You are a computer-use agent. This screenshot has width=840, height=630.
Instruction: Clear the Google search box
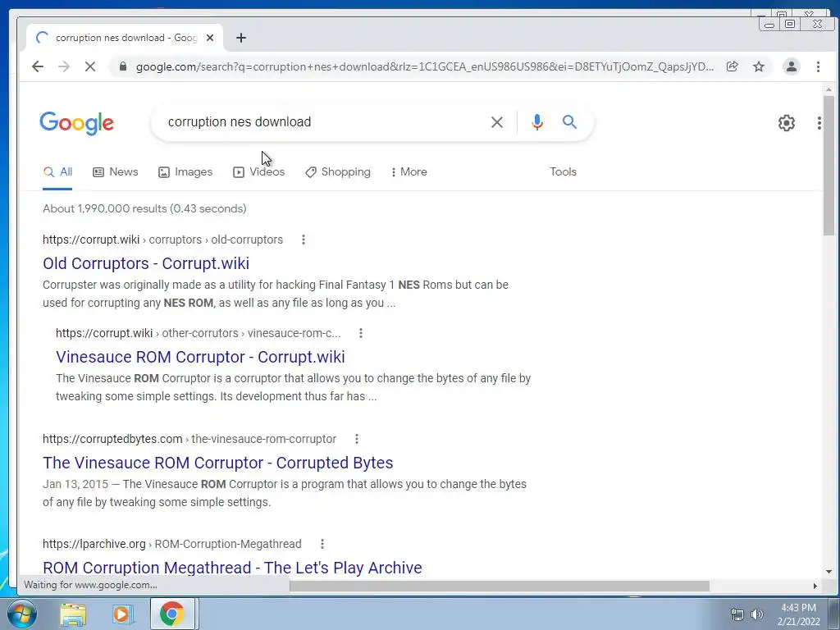tap(496, 122)
